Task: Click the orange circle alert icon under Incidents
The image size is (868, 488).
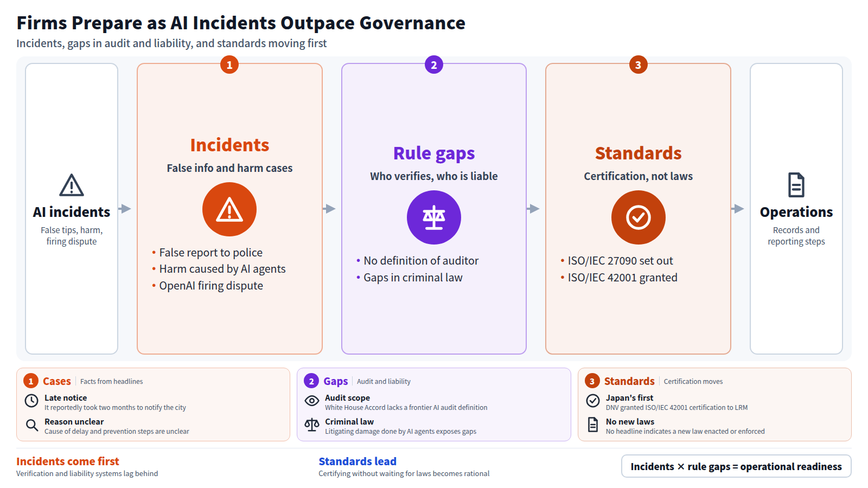Action: [x=229, y=209]
